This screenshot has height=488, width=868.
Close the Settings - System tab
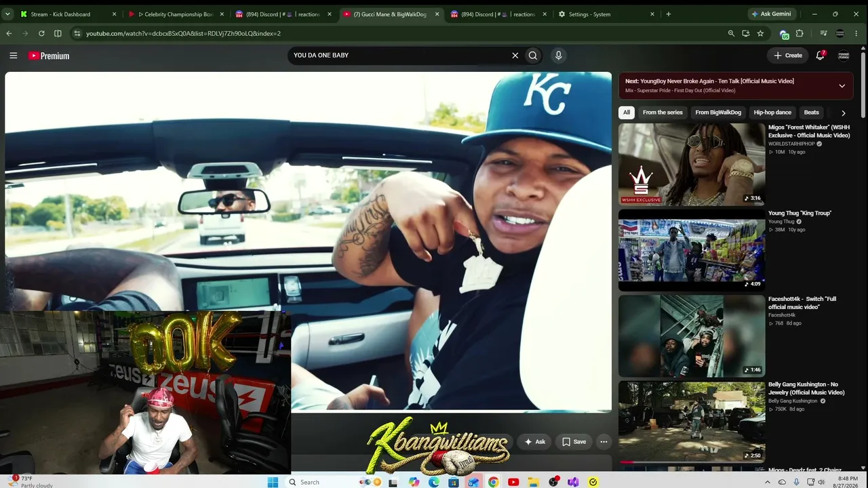(652, 14)
